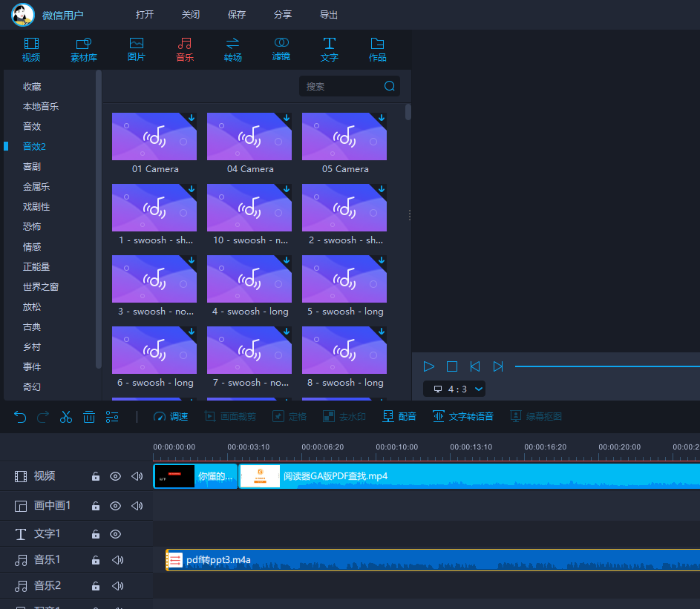Click the WeChat user avatar
The height and width of the screenshot is (609, 700).
(22, 15)
